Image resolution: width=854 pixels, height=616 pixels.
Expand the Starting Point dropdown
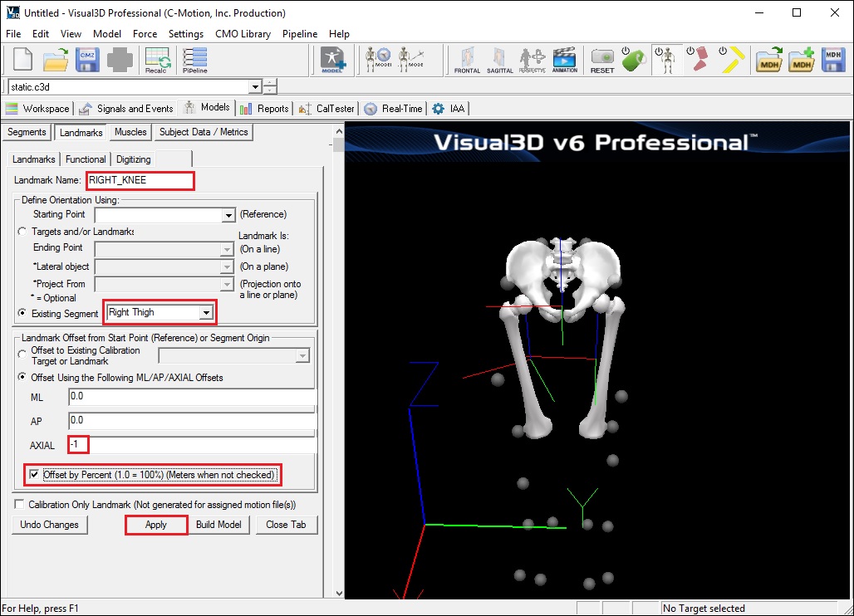228,216
